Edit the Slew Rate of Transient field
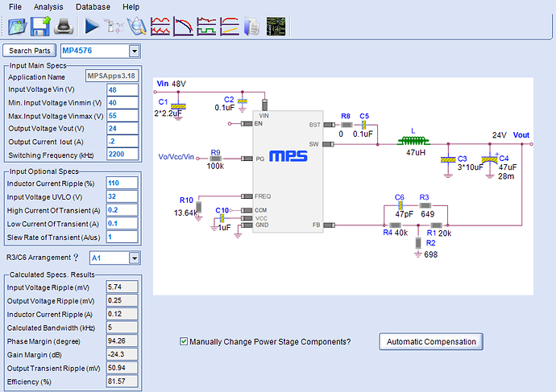Image resolution: width=556 pixels, height=392 pixels. 122,237
